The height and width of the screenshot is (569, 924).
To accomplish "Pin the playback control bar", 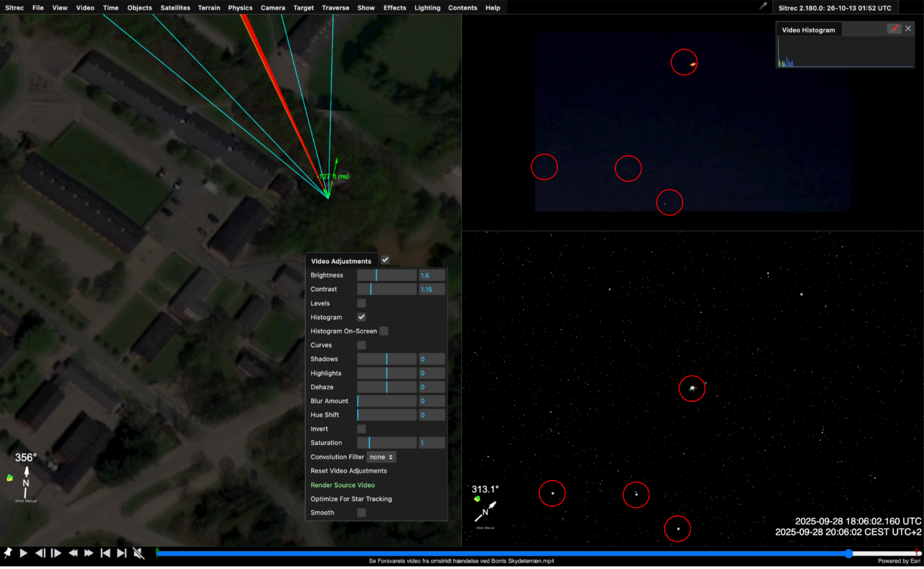I will click(x=8, y=553).
